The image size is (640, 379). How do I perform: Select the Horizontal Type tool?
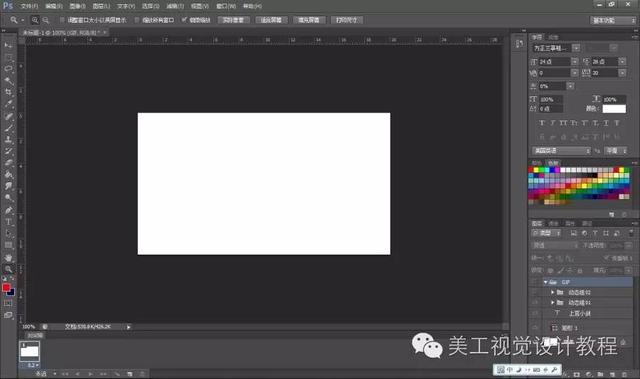coord(8,222)
